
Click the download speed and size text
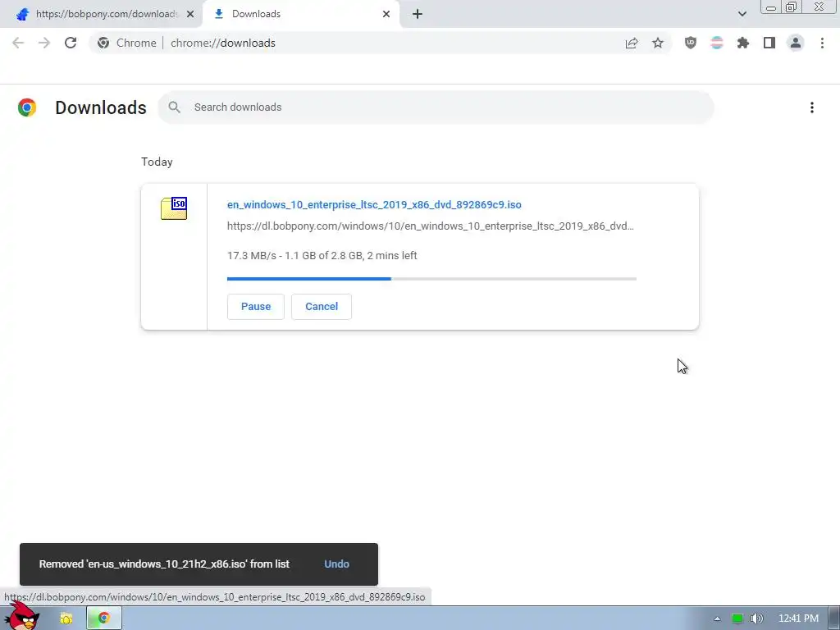coord(322,256)
